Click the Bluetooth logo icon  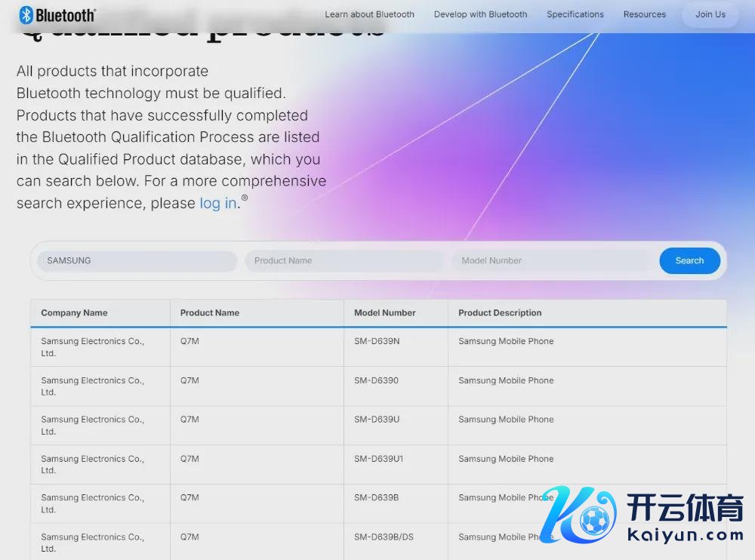point(26,14)
